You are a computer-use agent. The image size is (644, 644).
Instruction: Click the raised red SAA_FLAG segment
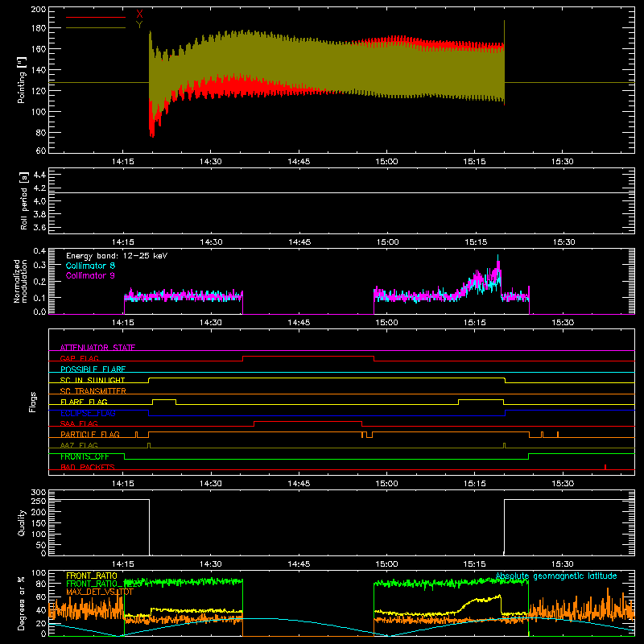pos(308,422)
